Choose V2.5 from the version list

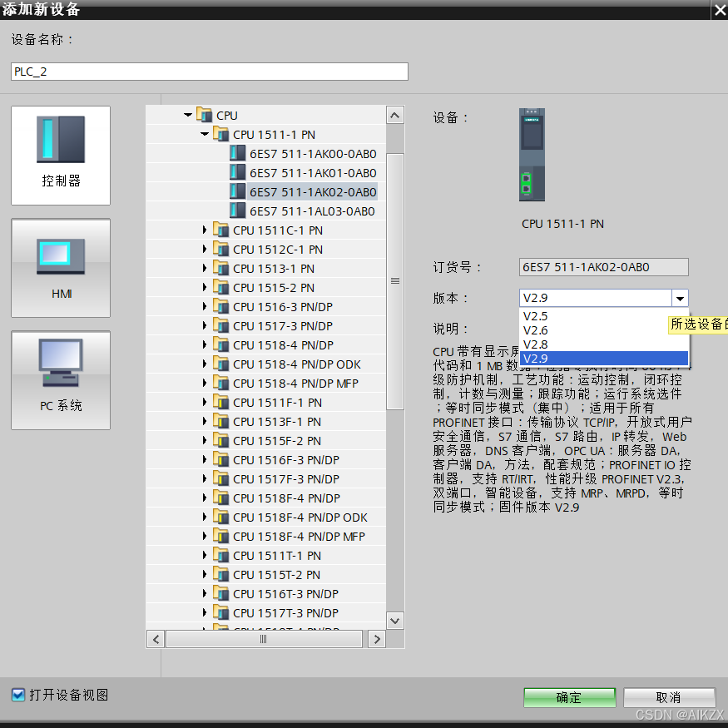pyautogui.click(x=603, y=316)
